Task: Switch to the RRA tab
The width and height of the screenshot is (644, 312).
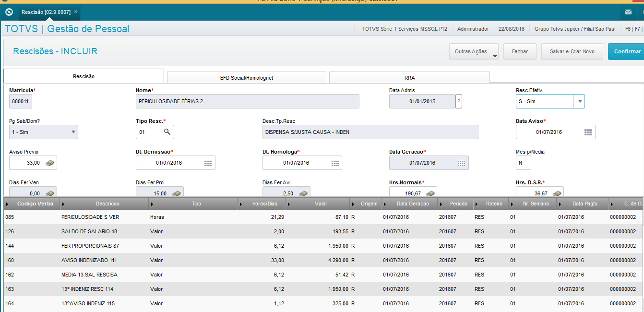Action: [x=409, y=77]
